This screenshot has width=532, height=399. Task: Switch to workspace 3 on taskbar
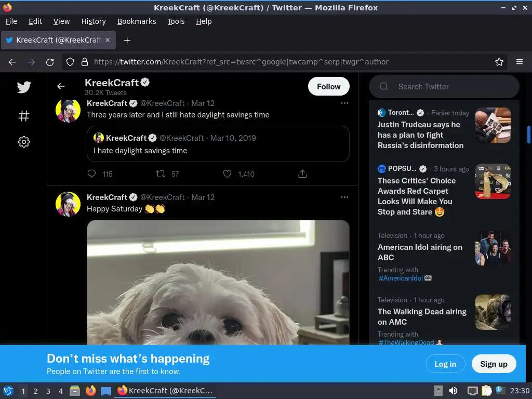coord(48,391)
